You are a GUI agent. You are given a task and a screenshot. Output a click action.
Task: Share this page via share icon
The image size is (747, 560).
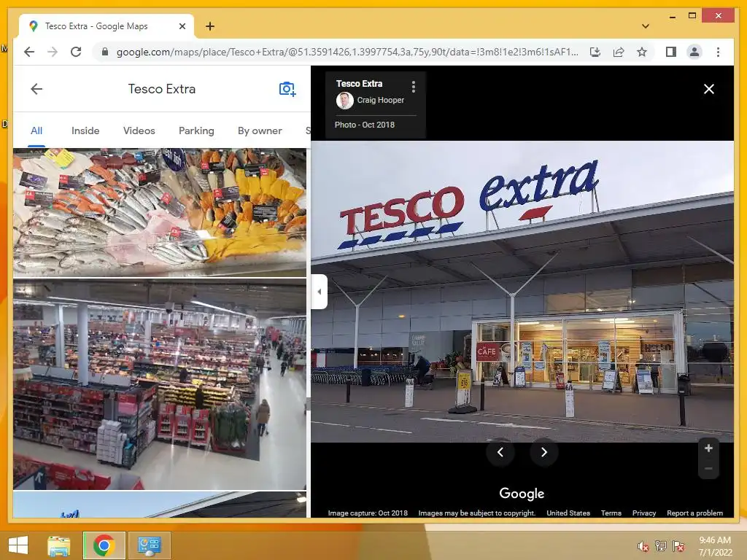[x=619, y=52]
